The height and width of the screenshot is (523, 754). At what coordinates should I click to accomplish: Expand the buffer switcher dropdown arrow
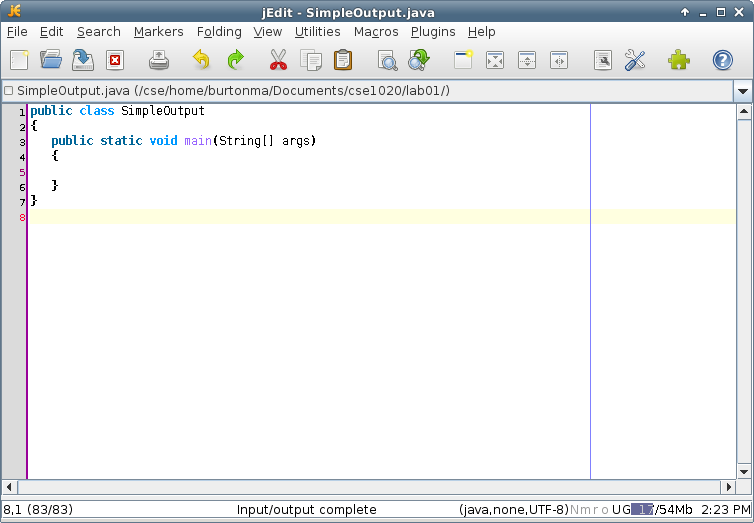[742, 91]
